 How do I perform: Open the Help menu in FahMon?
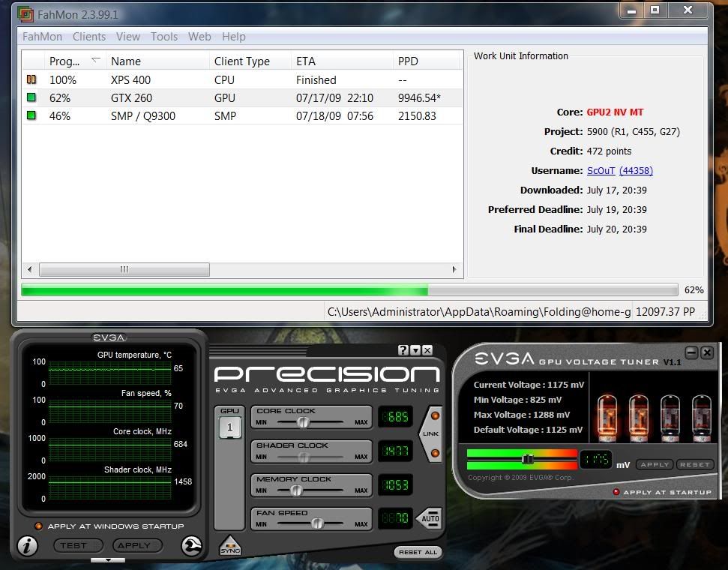[x=233, y=37]
